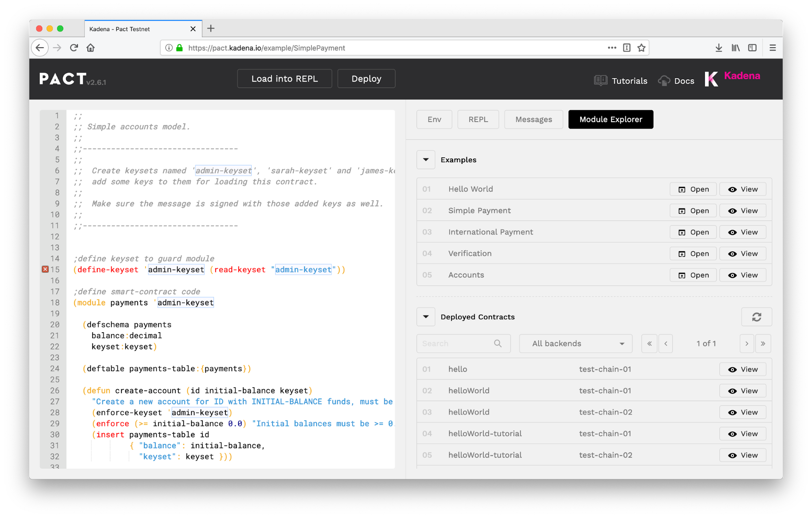The height and width of the screenshot is (518, 812).
Task: Switch to the Env tab
Action: [434, 120]
